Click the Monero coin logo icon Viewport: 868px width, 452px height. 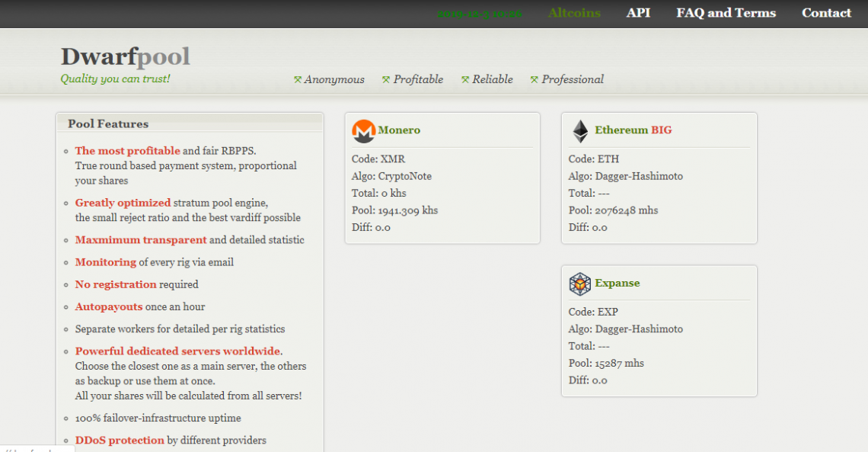[x=364, y=131]
